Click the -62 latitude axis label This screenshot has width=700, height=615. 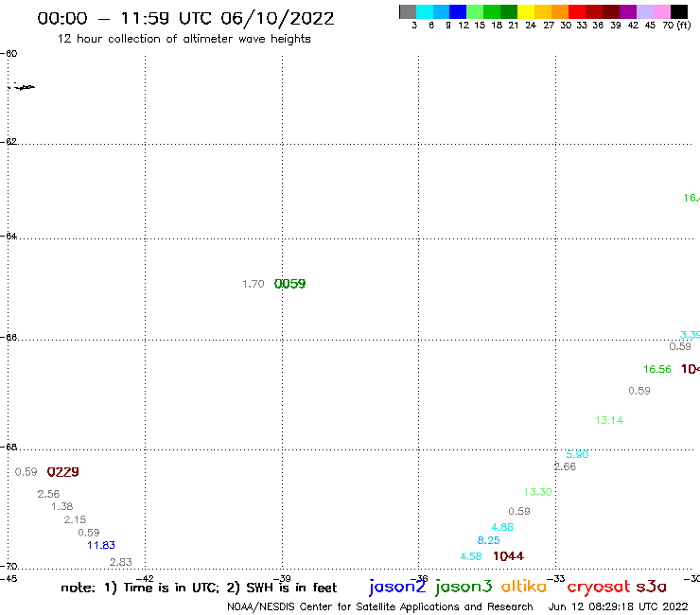(9, 142)
